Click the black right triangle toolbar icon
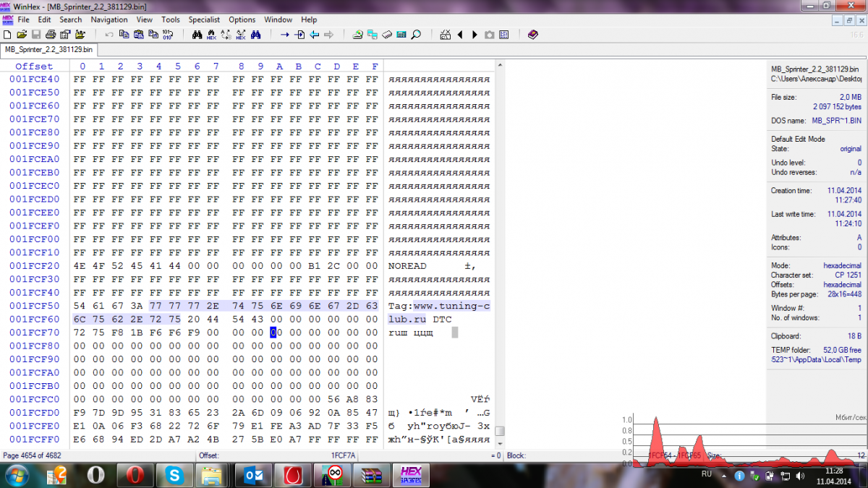Viewport: 868px width, 488px height. [x=475, y=34]
